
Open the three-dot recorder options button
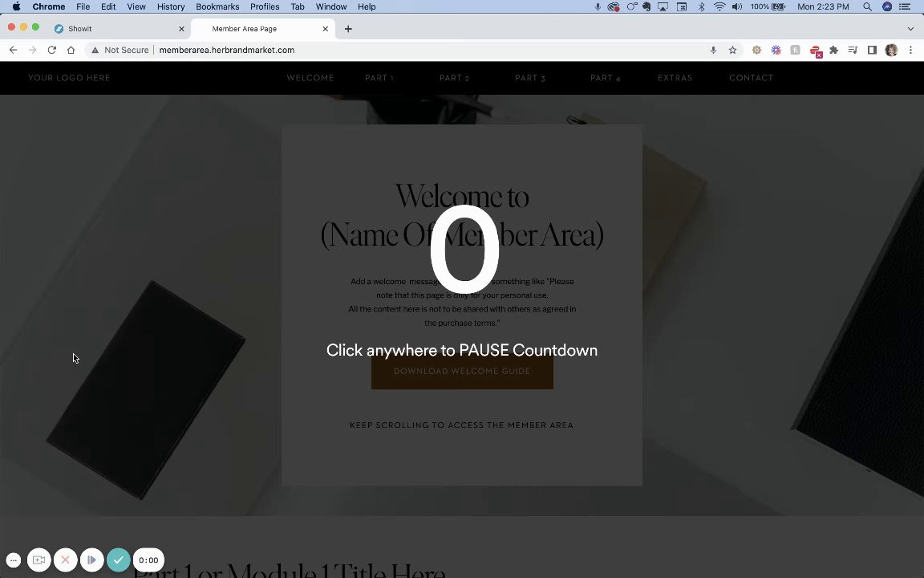[x=14, y=560]
